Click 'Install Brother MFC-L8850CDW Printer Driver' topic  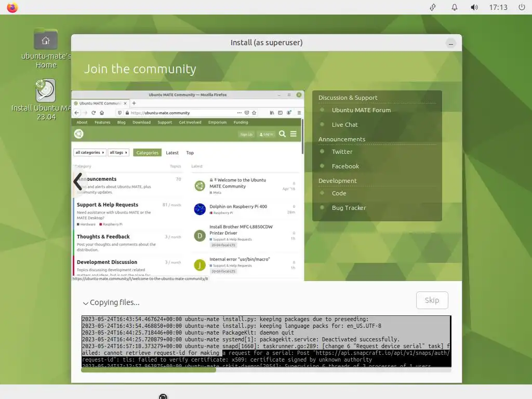tap(241, 230)
